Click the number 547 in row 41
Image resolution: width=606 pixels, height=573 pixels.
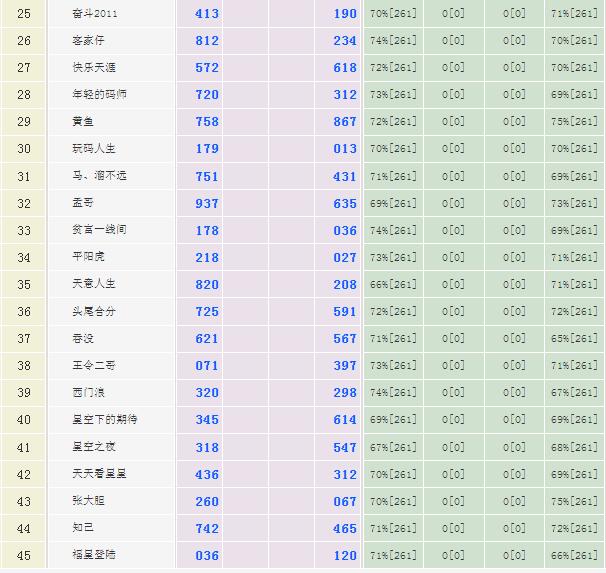(x=345, y=446)
